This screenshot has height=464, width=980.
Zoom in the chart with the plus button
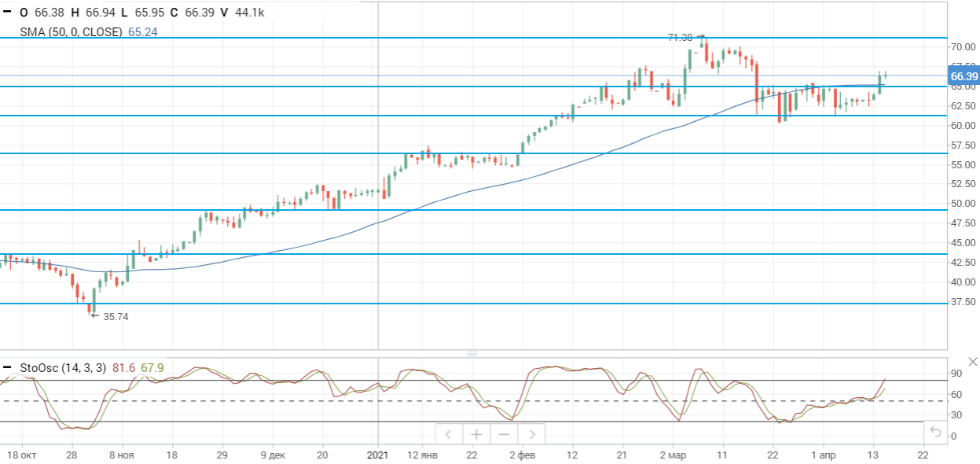(476, 434)
